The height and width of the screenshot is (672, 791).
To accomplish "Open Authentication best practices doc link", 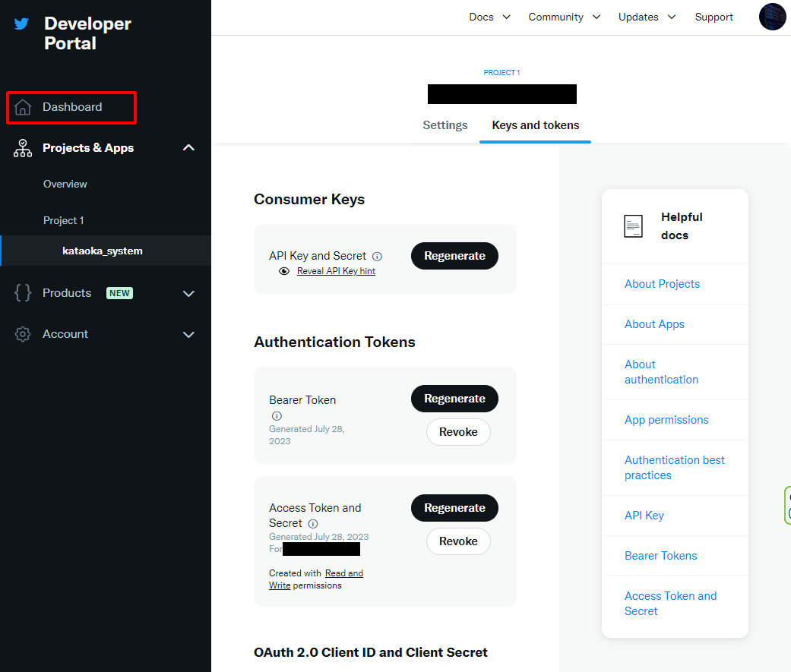I will (x=675, y=468).
